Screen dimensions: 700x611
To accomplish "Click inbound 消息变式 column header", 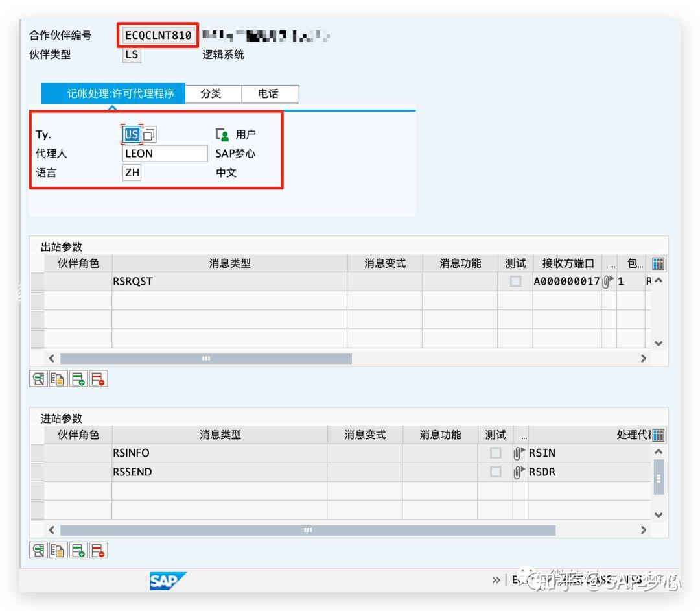I will point(365,435).
